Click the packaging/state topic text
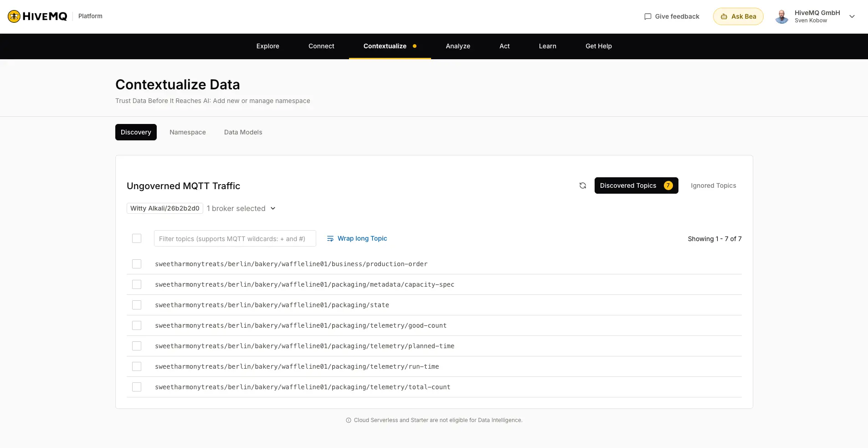The height and width of the screenshot is (448, 868). pos(272,305)
